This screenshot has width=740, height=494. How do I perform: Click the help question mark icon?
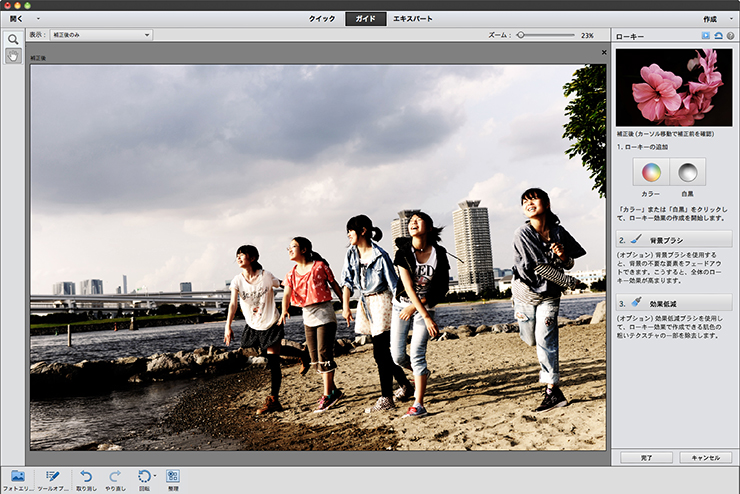(731, 35)
